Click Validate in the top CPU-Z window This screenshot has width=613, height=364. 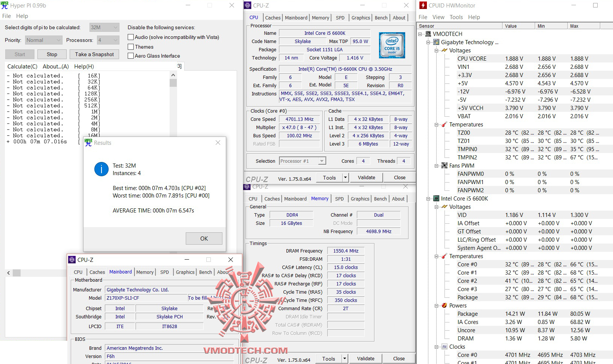tap(366, 177)
